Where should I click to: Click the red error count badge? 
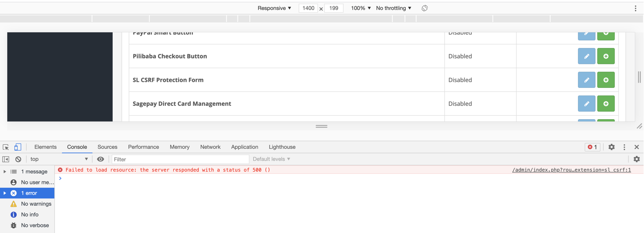(x=592, y=147)
